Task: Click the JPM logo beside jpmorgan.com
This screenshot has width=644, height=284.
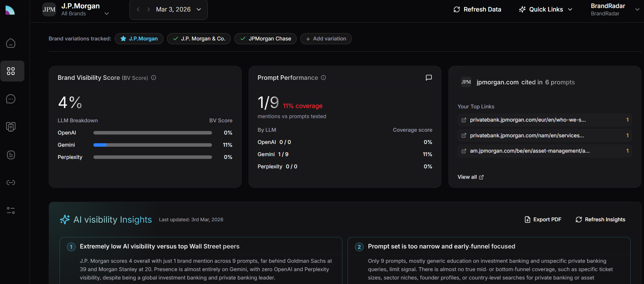Action: coord(466,82)
